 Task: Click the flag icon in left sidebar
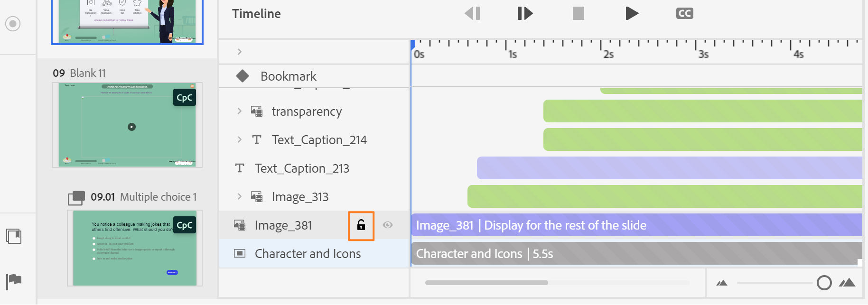14,281
